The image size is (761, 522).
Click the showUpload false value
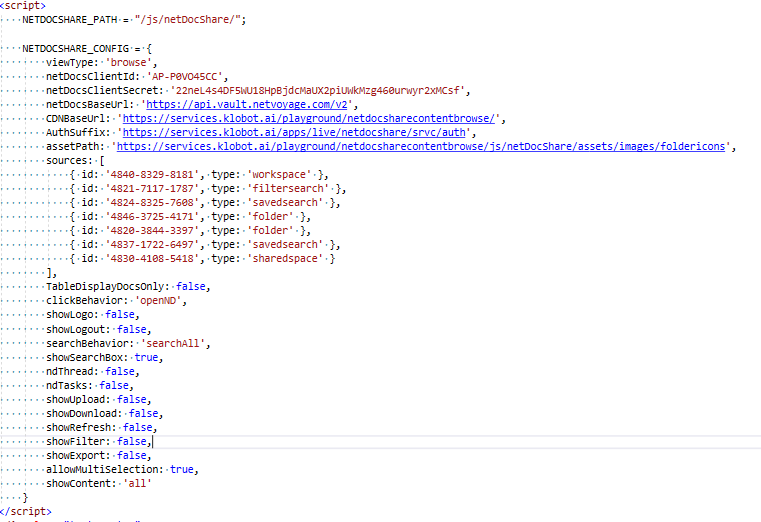point(132,400)
